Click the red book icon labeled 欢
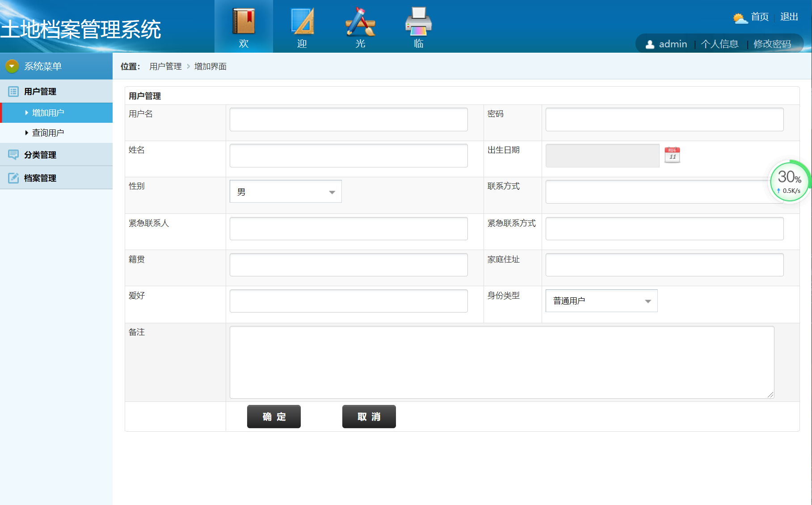The height and width of the screenshot is (505, 812). coord(244,21)
